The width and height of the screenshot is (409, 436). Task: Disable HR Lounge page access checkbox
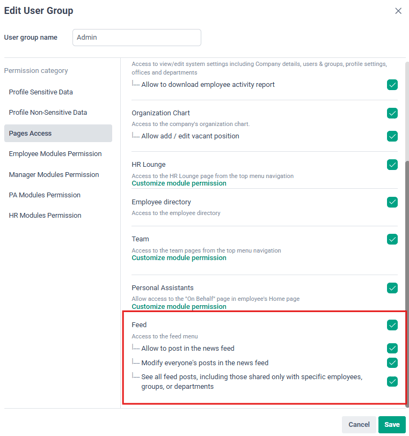[x=392, y=165]
